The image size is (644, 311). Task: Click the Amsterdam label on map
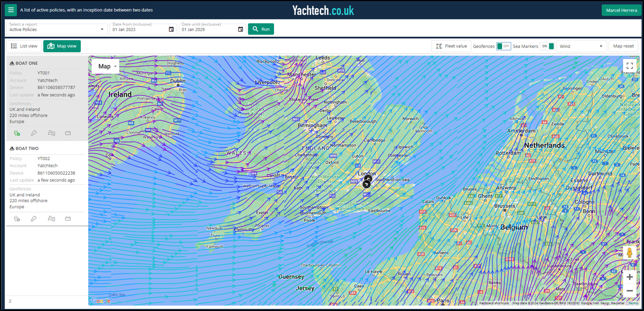pos(521,131)
